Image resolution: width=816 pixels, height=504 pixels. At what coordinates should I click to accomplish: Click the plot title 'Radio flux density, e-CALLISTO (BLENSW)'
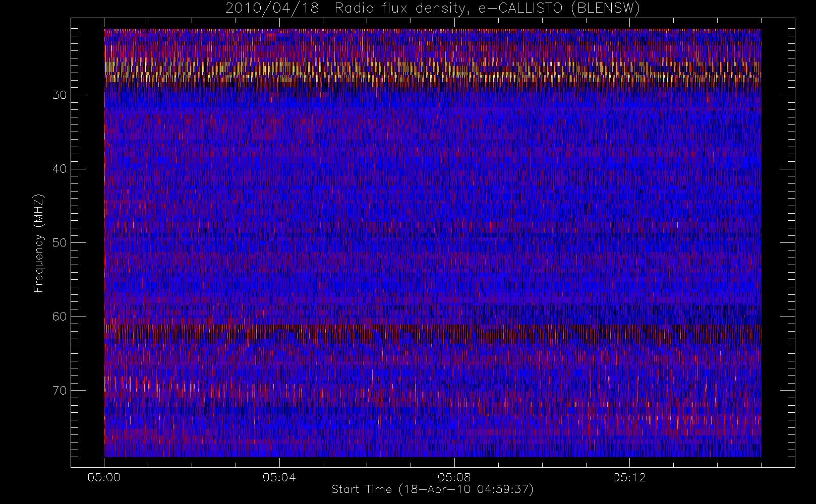tap(487, 9)
